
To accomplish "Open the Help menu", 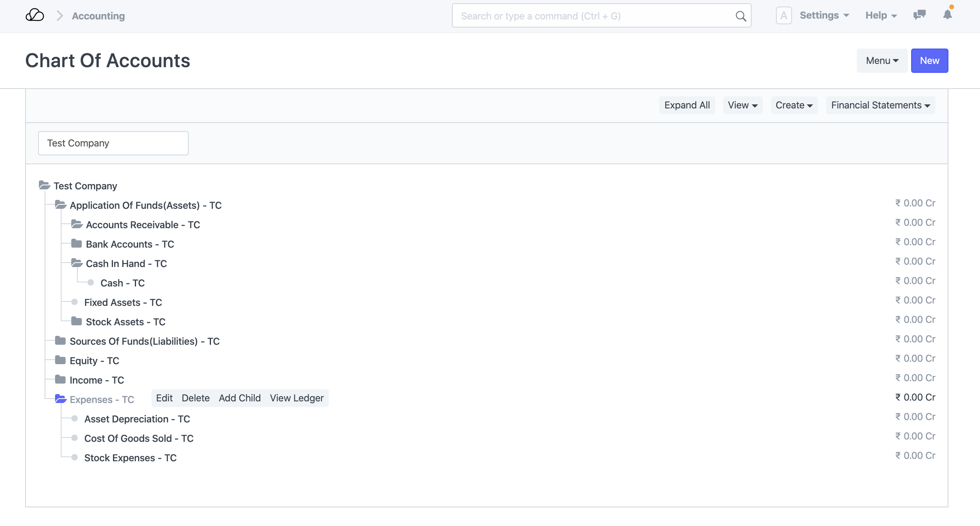I will pos(881,15).
